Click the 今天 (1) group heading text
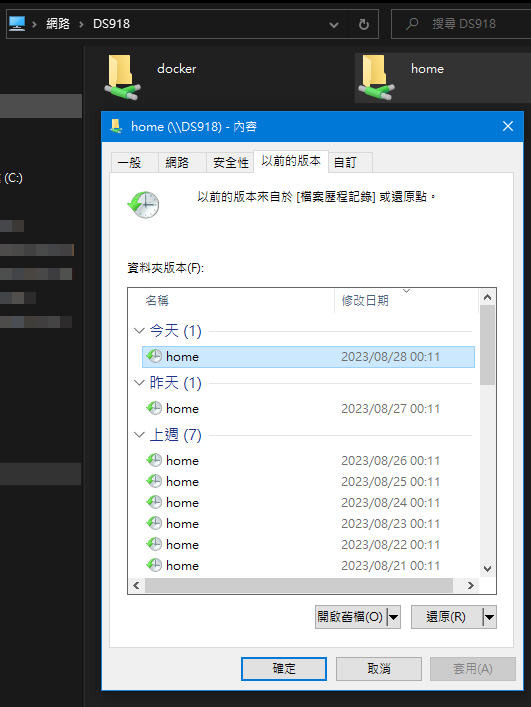 (175, 331)
